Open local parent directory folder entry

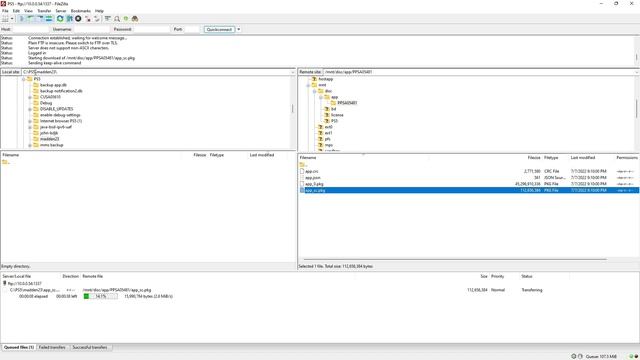click(x=5, y=162)
